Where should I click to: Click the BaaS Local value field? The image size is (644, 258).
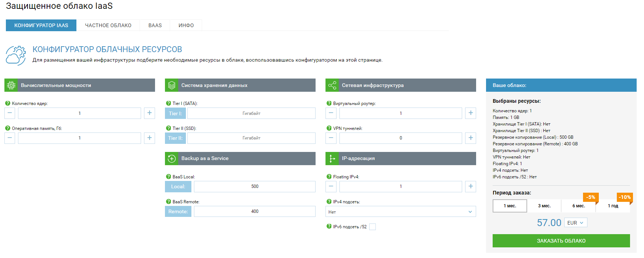(255, 186)
